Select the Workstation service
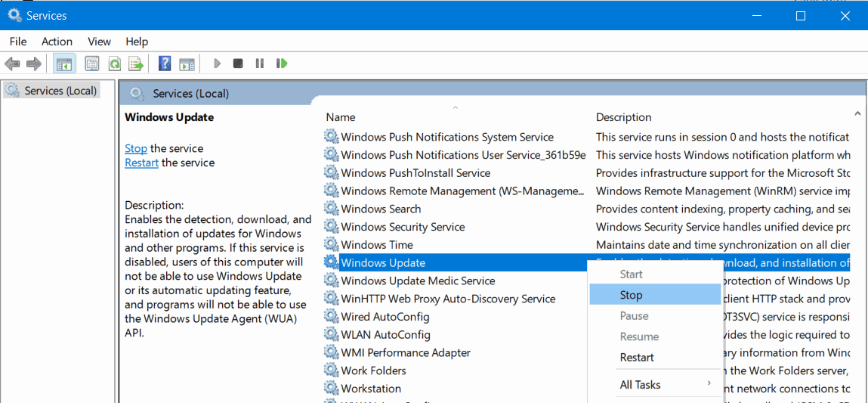The width and height of the screenshot is (868, 403). [x=371, y=389]
